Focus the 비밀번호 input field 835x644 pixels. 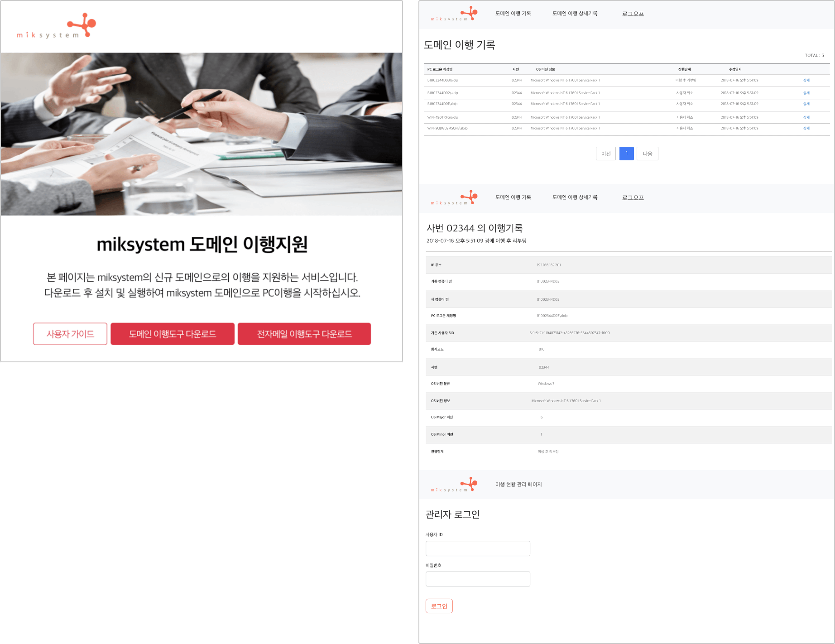click(x=478, y=579)
